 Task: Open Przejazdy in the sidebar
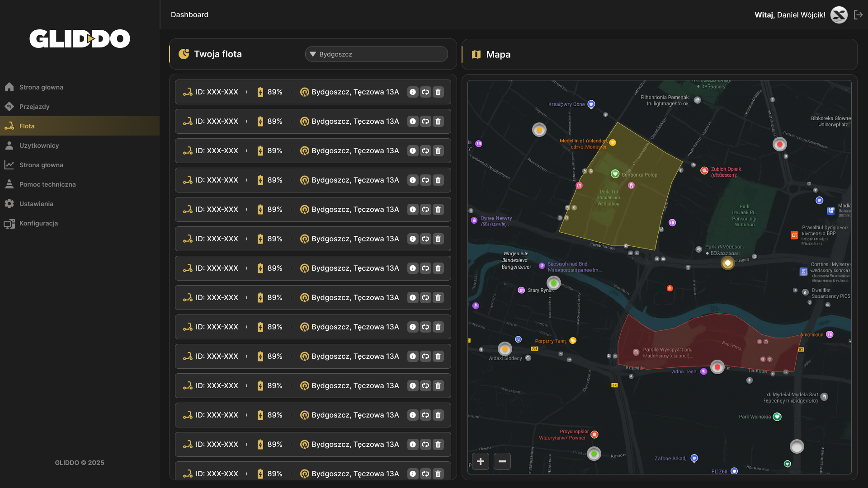tap(34, 107)
